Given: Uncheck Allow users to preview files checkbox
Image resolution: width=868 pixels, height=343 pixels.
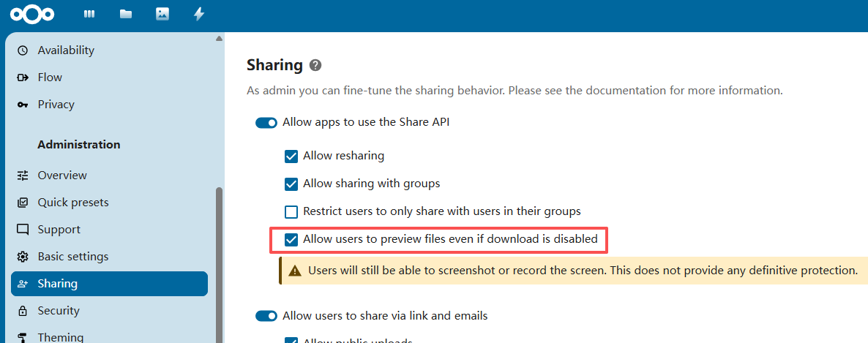Looking at the screenshot, I should [x=291, y=239].
